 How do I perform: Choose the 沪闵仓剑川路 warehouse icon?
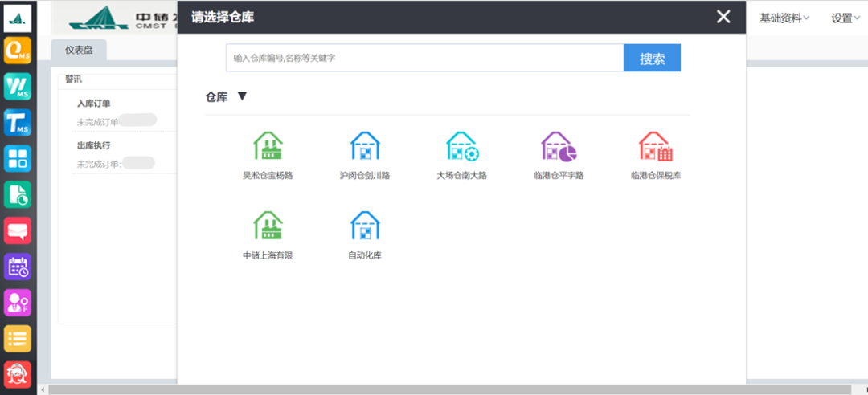point(365,148)
